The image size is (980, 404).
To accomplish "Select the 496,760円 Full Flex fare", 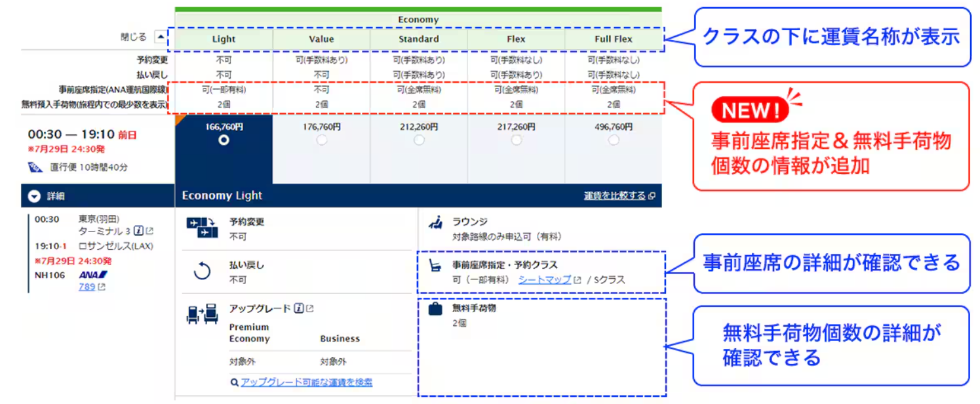I will [x=614, y=140].
